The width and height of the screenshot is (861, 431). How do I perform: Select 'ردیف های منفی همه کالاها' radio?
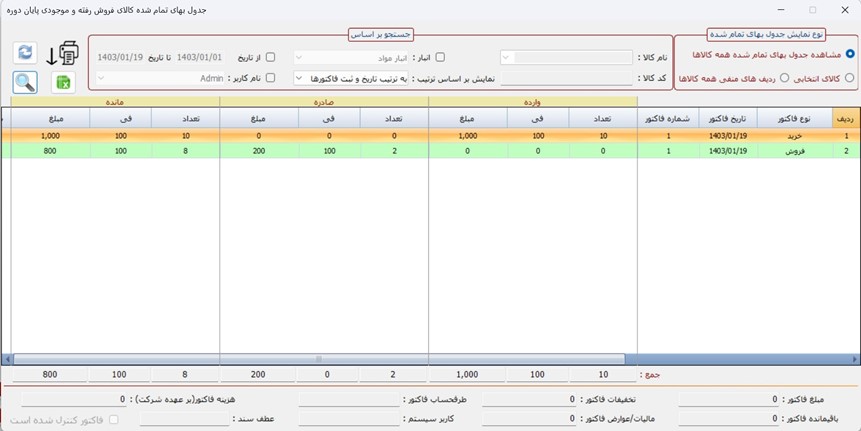coord(785,77)
